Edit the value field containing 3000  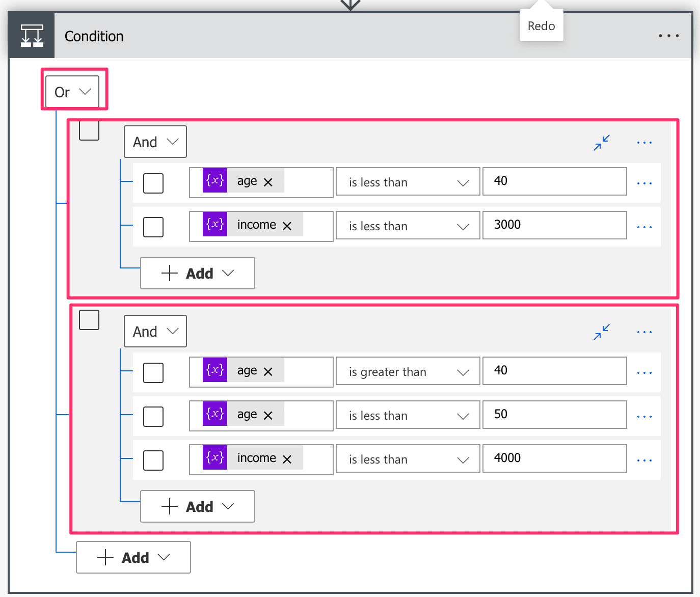tap(554, 225)
